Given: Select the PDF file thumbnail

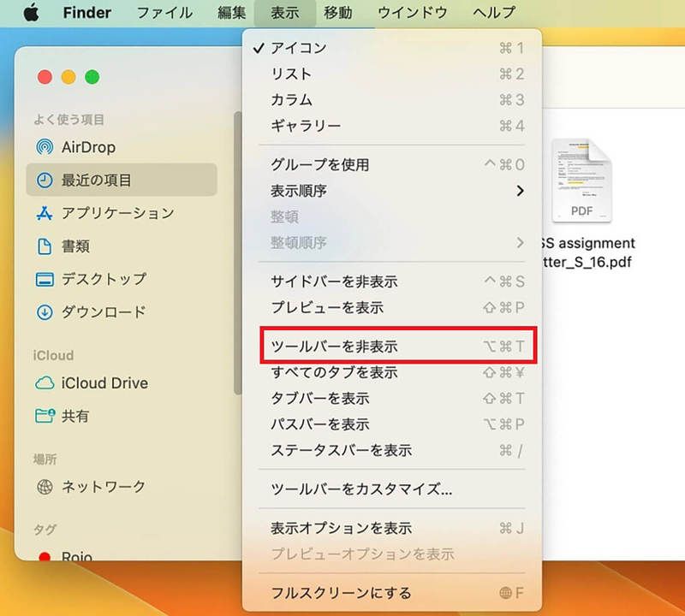Looking at the screenshot, I should (581, 181).
